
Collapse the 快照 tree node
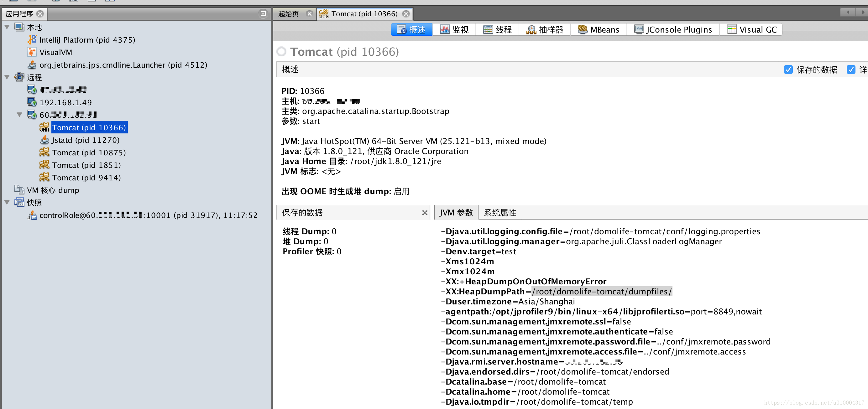[x=7, y=202]
